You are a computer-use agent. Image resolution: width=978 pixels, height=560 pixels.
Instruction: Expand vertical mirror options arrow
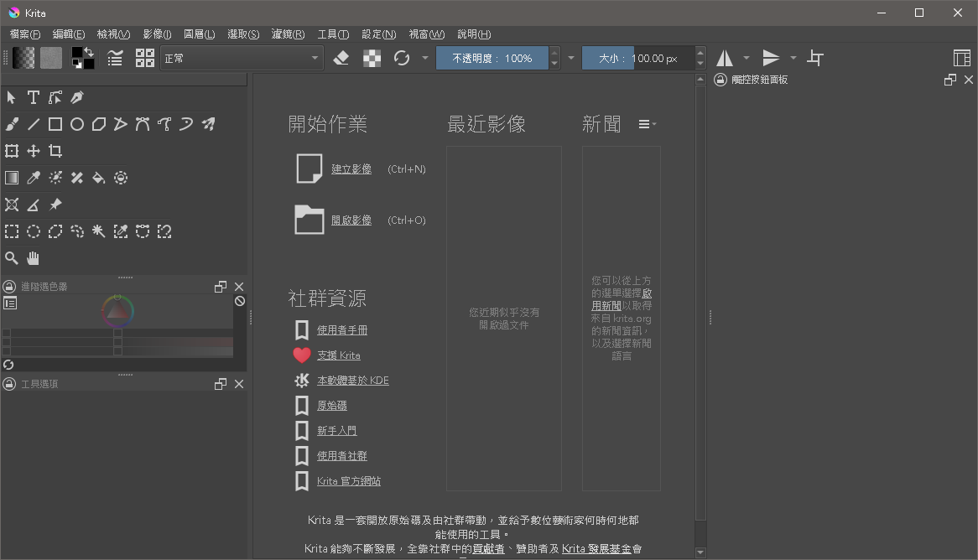pos(793,58)
